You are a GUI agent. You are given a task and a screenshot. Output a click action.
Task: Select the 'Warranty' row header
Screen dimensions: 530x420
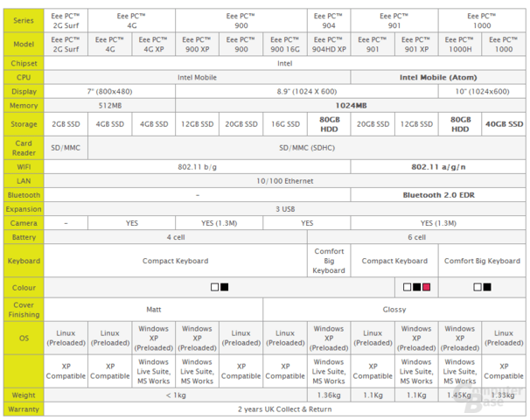click(24, 409)
